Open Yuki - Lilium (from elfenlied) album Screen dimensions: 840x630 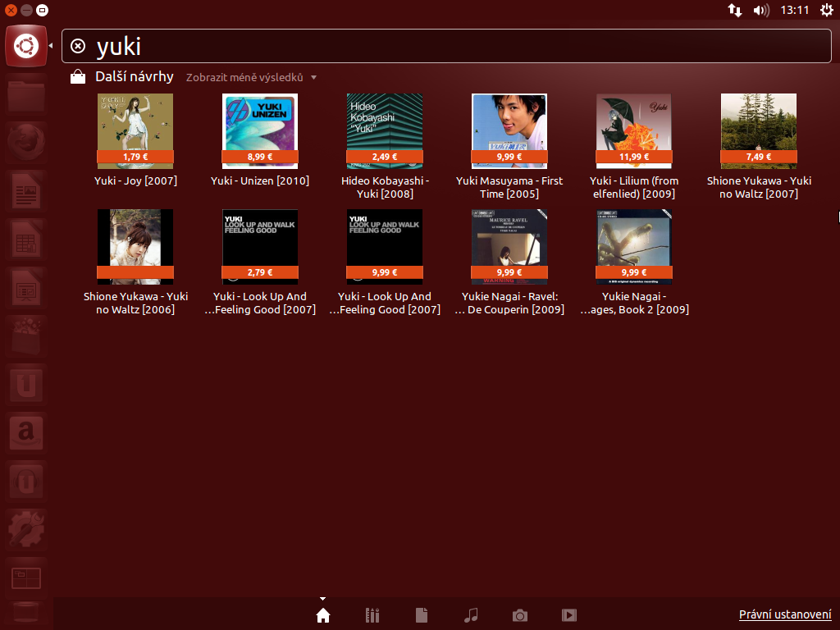click(x=634, y=147)
